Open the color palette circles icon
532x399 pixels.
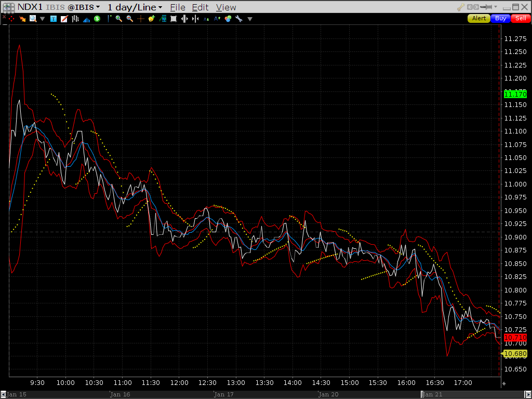pyautogui.click(x=228, y=19)
